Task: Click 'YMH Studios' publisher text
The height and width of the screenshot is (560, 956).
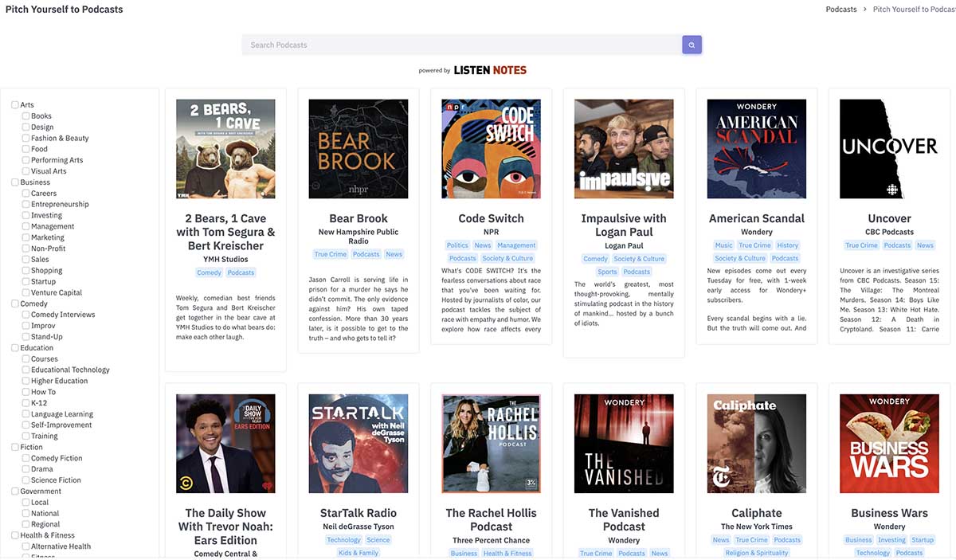Action: pos(225,259)
